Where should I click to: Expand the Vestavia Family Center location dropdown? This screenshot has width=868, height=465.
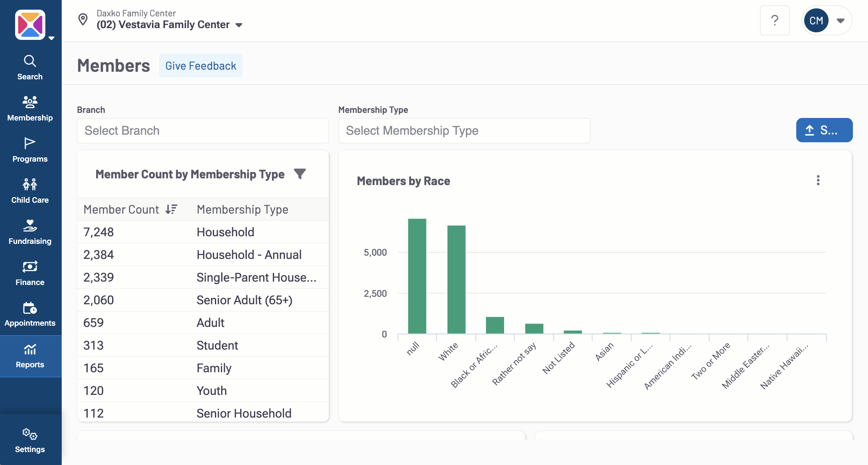tap(239, 25)
